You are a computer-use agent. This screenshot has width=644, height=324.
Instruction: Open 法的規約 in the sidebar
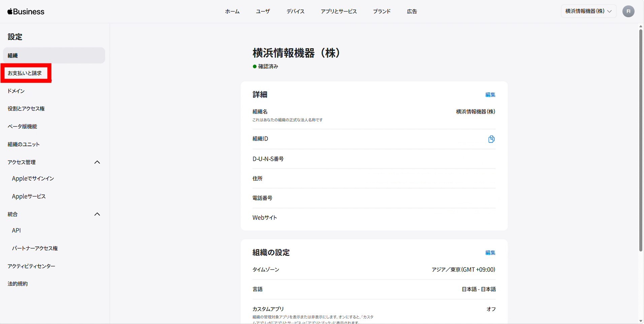(18, 284)
